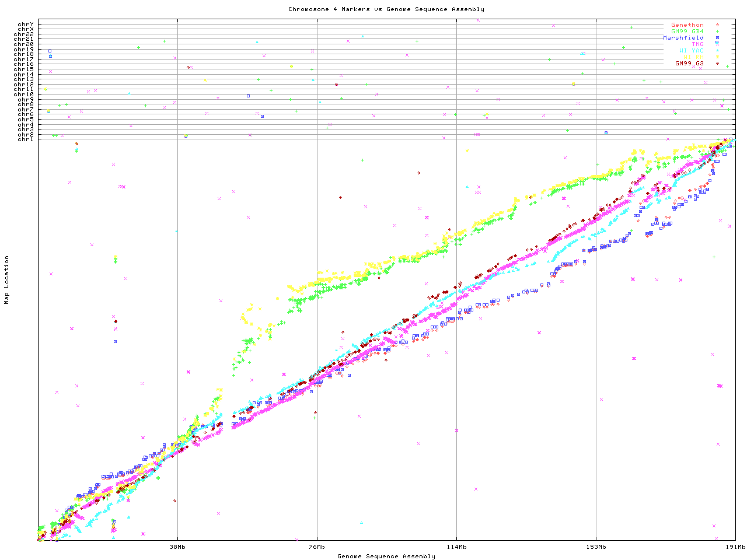747x560 pixels.
Task: Select the Marshfield legend label
Action: (x=683, y=38)
